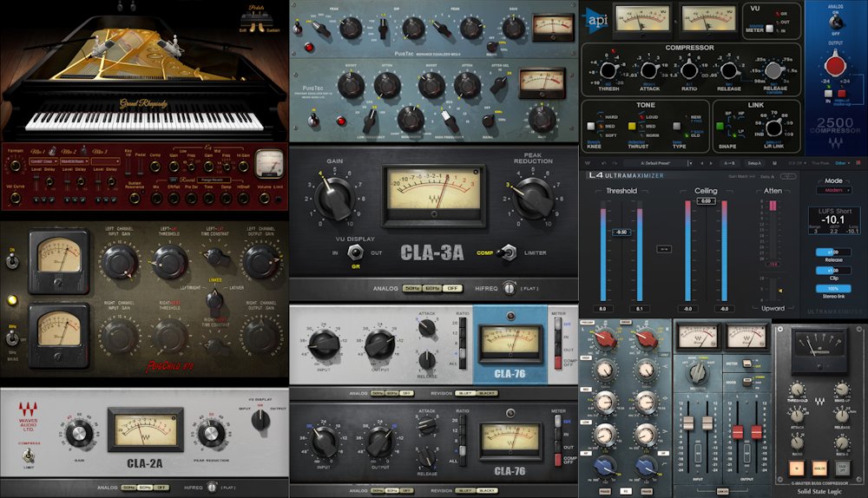Click the Setup A button in L4 toolbar
Image resolution: width=868 pixels, height=498 pixels.
coord(754,163)
